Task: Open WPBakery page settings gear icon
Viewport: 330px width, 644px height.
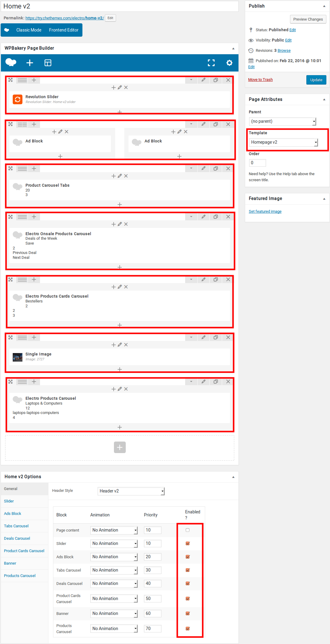Action: [x=229, y=63]
